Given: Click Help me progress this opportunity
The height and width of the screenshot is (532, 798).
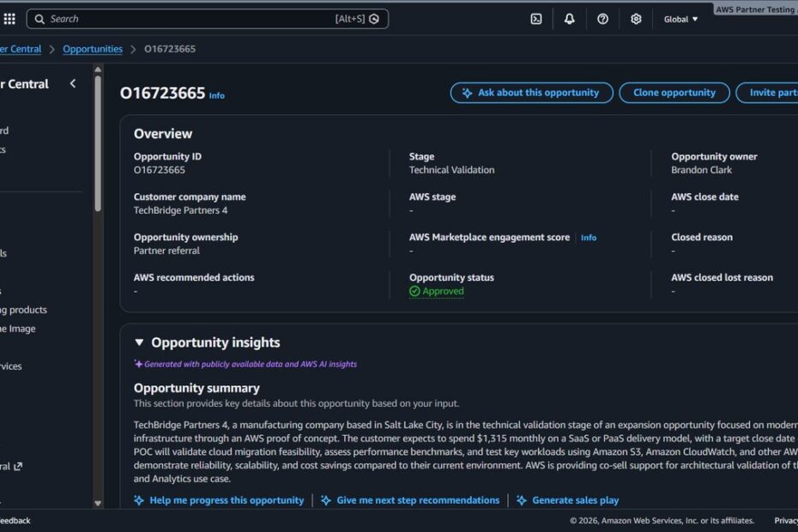Looking at the screenshot, I should click(227, 500).
